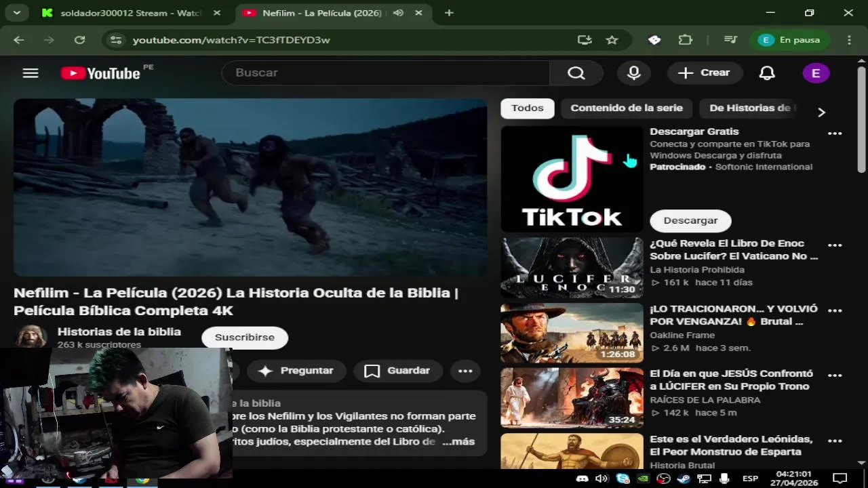868x488 pixels.
Task: Install app icon in the address bar
Action: click(585, 40)
